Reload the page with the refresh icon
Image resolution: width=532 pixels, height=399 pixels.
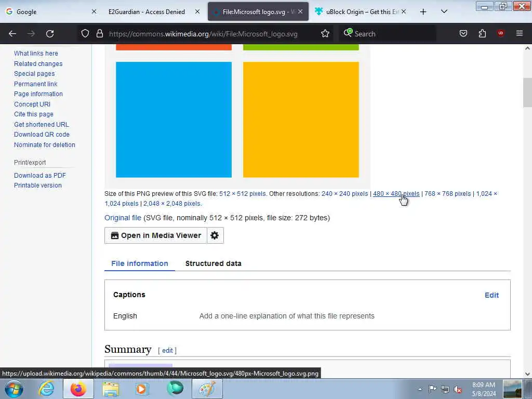tap(50, 34)
